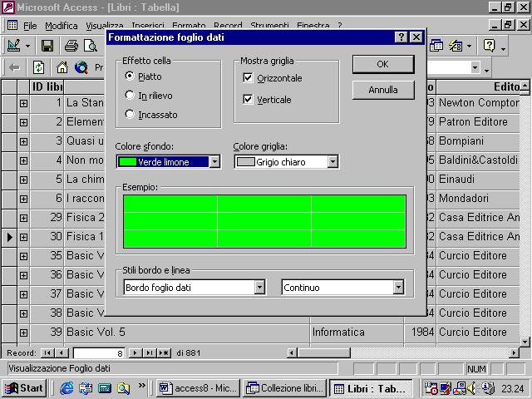
Task: Expand the Bordo foglio dati dropdown
Action: coord(259,288)
